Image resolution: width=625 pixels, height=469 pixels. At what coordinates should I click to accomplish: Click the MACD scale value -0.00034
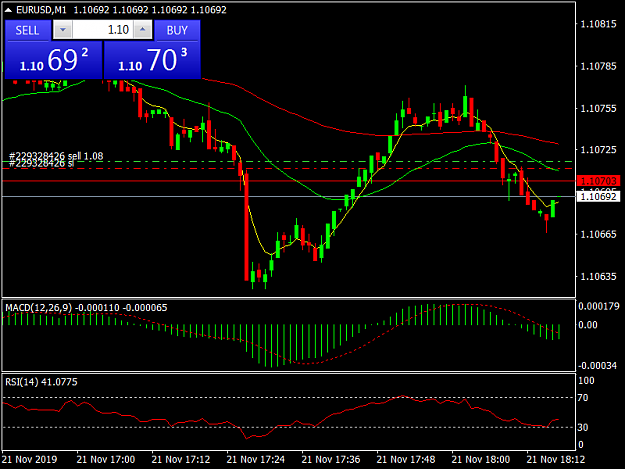tap(598, 365)
